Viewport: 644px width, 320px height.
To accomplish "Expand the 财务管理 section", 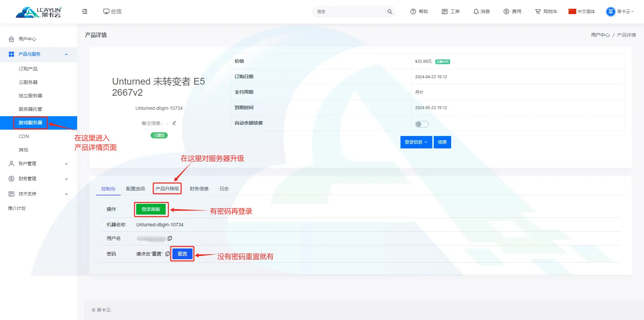I will pyautogui.click(x=39, y=179).
